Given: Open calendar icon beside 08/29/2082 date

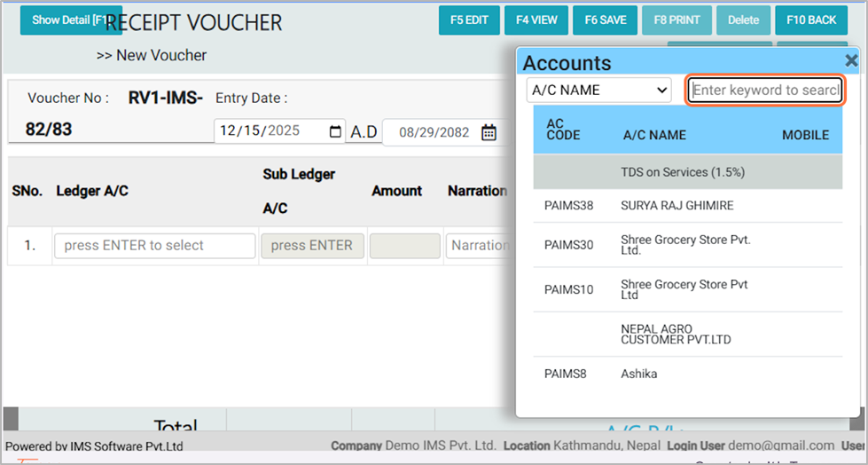Looking at the screenshot, I should 489,132.
